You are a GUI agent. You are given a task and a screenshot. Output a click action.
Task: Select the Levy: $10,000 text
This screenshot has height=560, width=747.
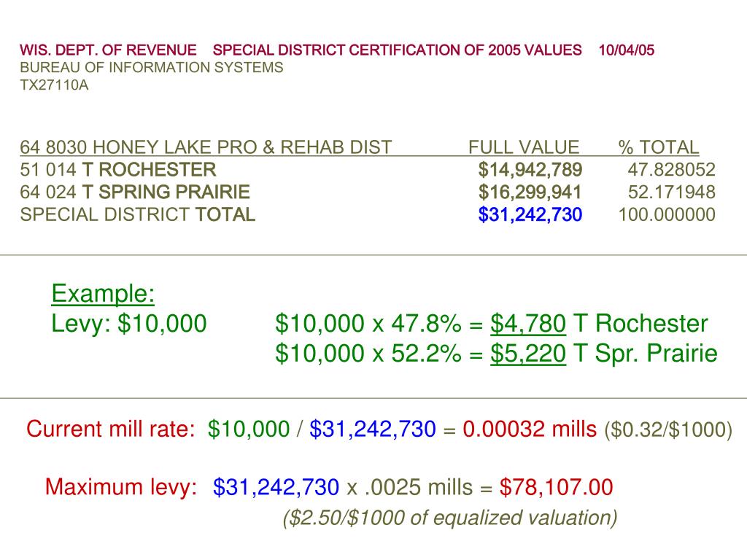[128, 323]
